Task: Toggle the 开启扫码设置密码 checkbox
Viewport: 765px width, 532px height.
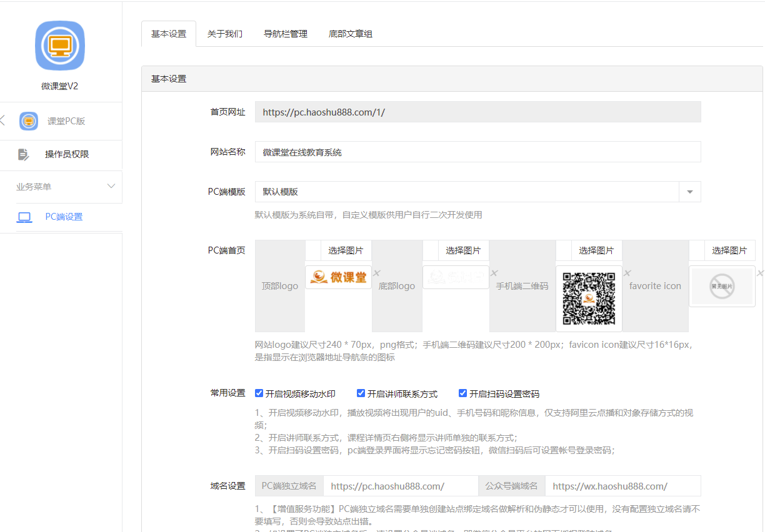Action: coord(462,393)
